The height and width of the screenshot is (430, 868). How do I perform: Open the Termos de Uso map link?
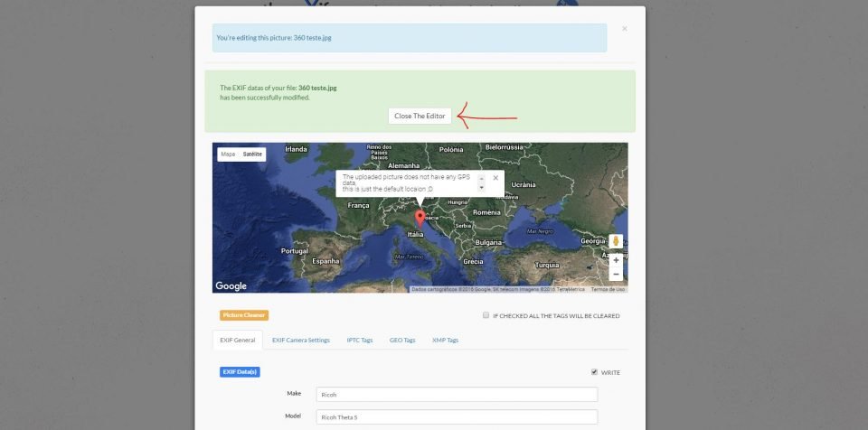608,289
